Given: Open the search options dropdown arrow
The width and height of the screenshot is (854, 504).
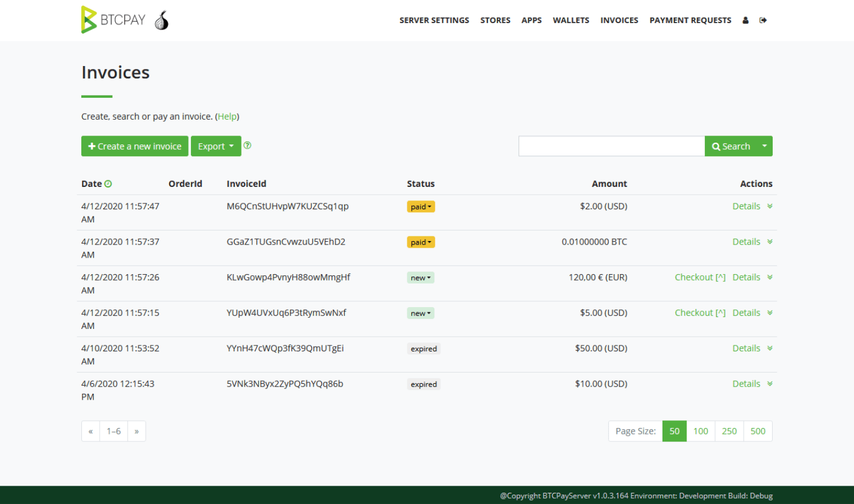Looking at the screenshot, I should coord(764,146).
